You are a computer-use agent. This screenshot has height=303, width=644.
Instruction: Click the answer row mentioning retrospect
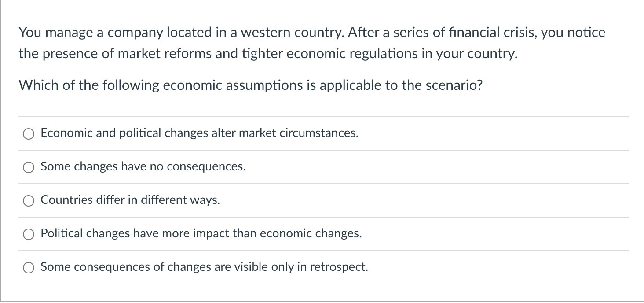204,267
